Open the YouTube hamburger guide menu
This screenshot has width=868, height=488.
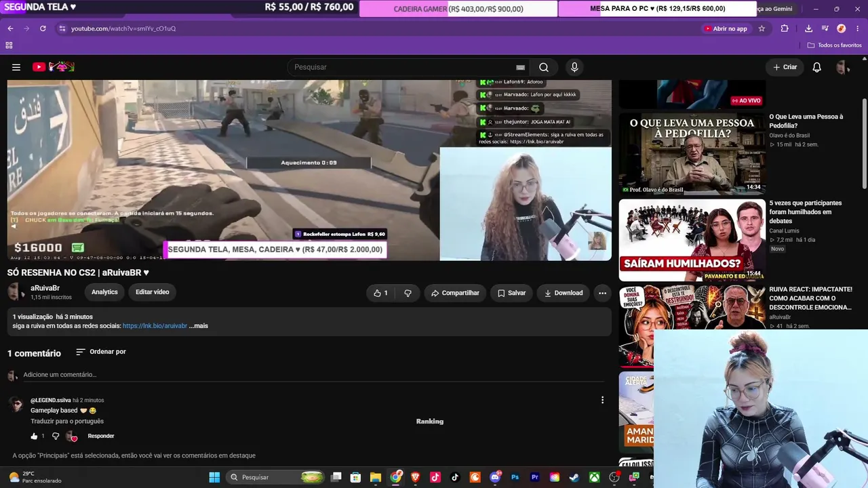(x=16, y=67)
